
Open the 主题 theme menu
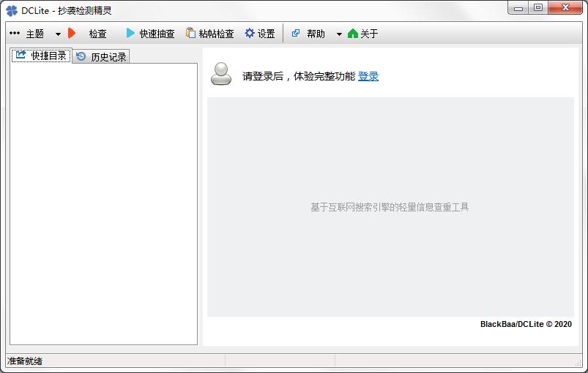click(35, 34)
